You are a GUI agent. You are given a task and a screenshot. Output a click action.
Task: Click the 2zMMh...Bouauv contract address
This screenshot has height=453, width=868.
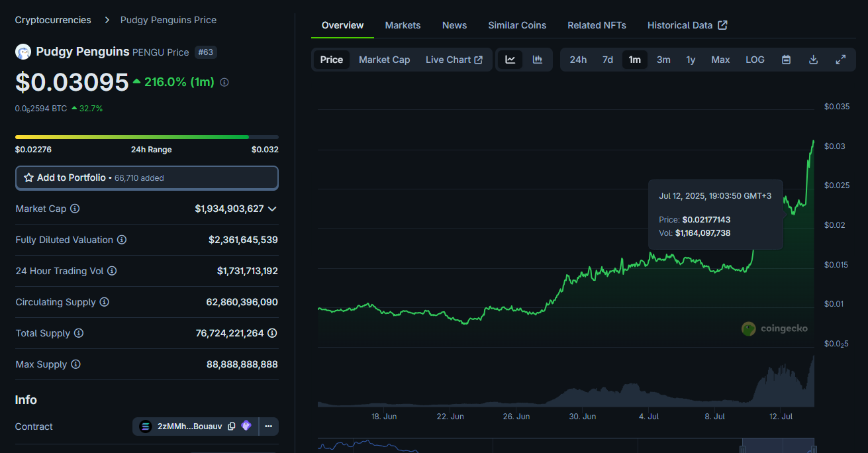(x=190, y=427)
